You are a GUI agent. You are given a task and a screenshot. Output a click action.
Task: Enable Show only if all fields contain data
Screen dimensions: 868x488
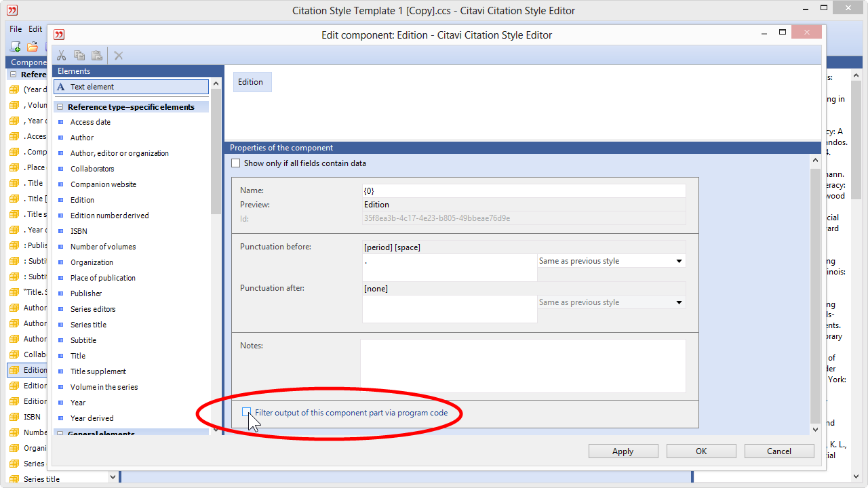click(236, 163)
